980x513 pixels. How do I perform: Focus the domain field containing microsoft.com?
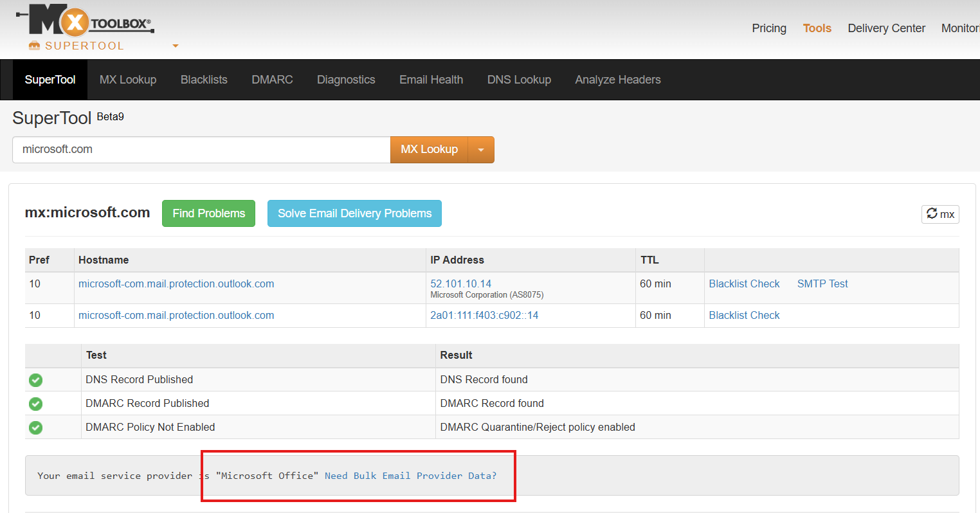(201, 150)
